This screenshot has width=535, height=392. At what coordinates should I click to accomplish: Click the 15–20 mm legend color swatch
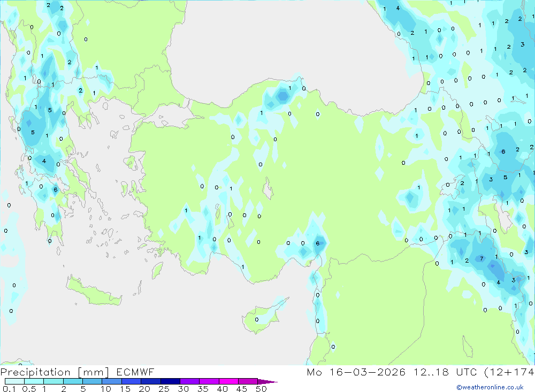132,381
